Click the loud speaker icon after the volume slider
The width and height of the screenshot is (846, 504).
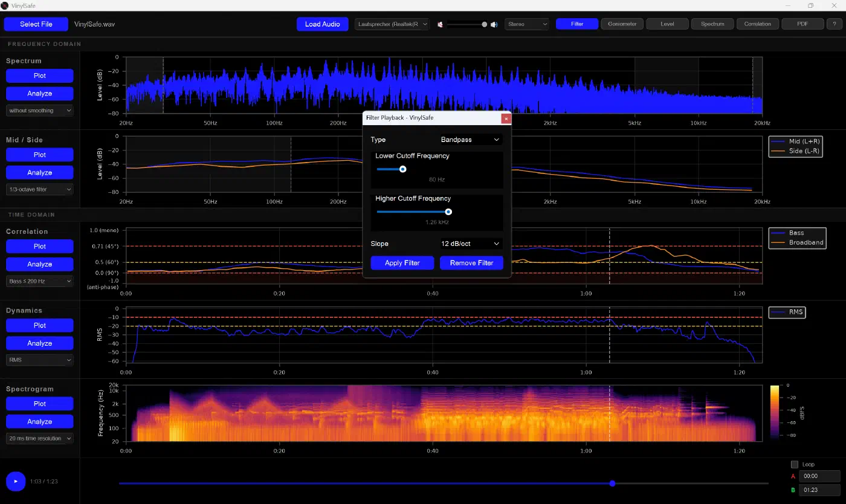(494, 24)
